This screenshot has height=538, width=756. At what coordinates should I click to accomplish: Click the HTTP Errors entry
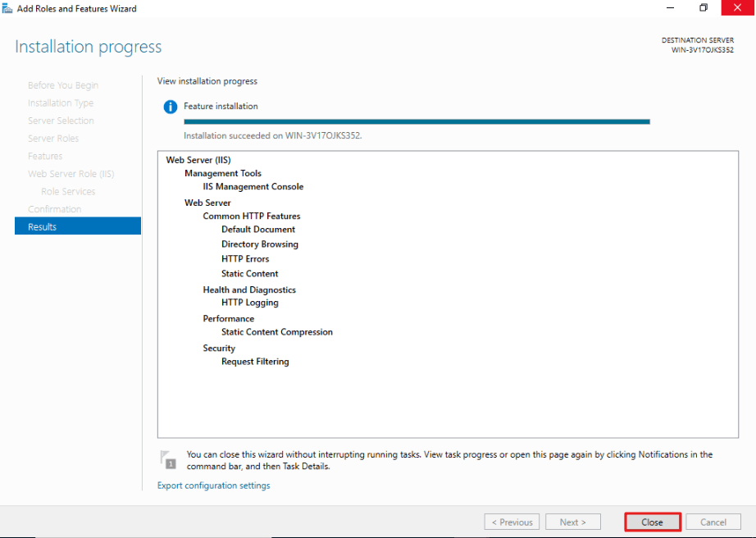245,259
